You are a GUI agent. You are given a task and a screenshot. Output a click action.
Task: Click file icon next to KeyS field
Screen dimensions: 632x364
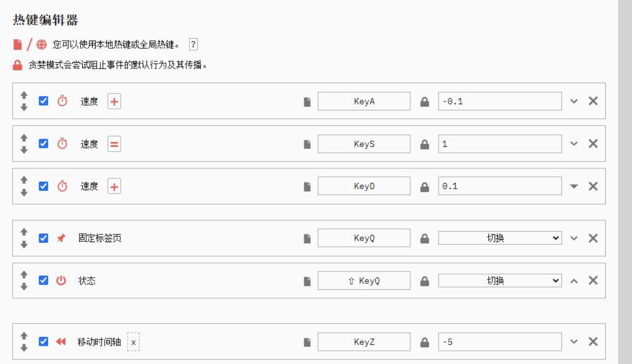click(307, 144)
